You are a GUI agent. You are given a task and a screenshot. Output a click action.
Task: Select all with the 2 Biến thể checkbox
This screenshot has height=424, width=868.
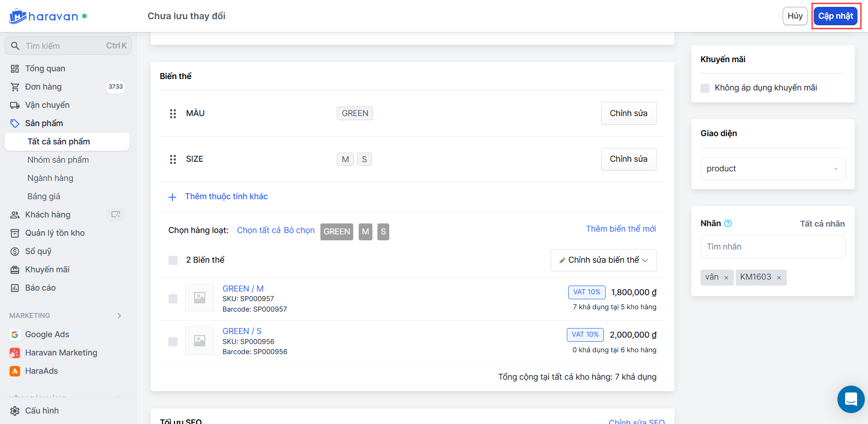[173, 260]
